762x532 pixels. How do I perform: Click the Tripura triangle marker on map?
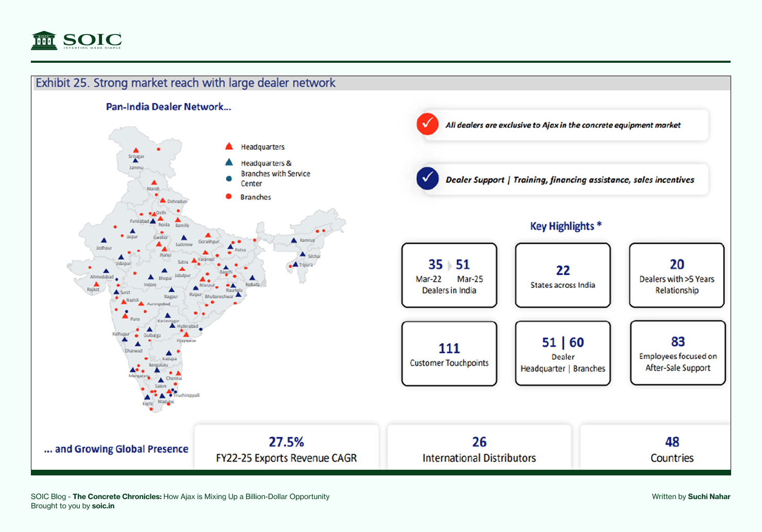coord(296,264)
